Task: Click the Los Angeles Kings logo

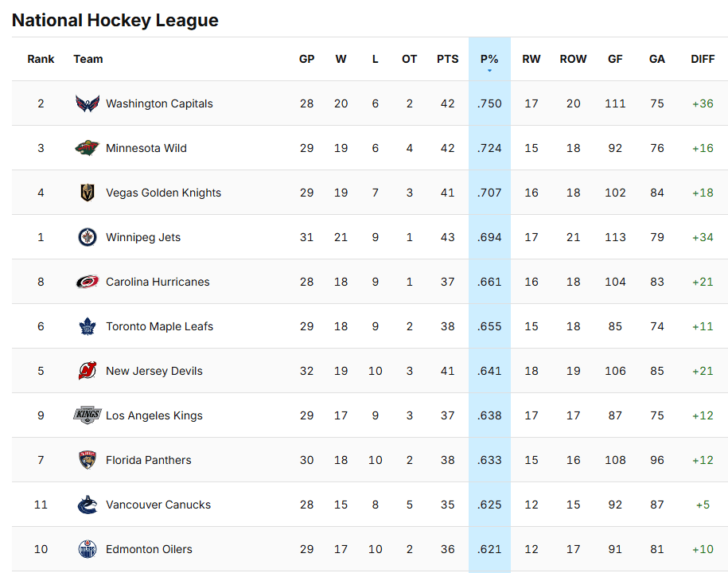Action: pyautogui.click(x=88, y=415)
